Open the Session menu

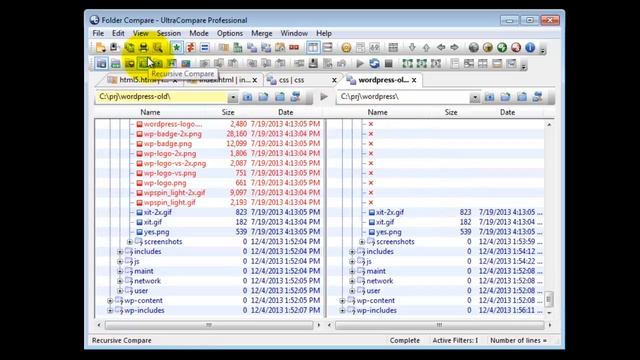click(x=169, y=33)
